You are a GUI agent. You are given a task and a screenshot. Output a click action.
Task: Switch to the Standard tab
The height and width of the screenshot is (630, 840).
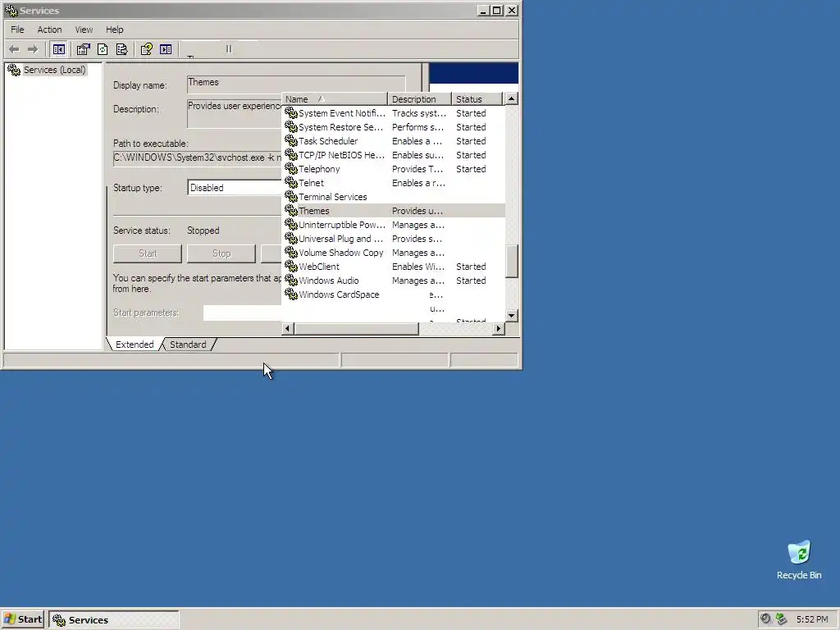[x=188, y=345]
